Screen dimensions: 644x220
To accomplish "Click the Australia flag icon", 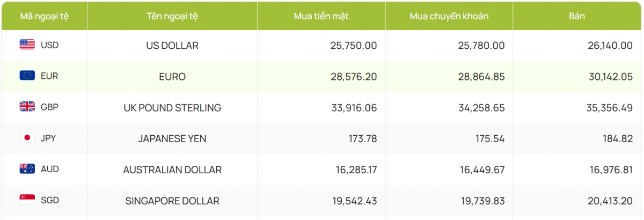I will 27,169.
